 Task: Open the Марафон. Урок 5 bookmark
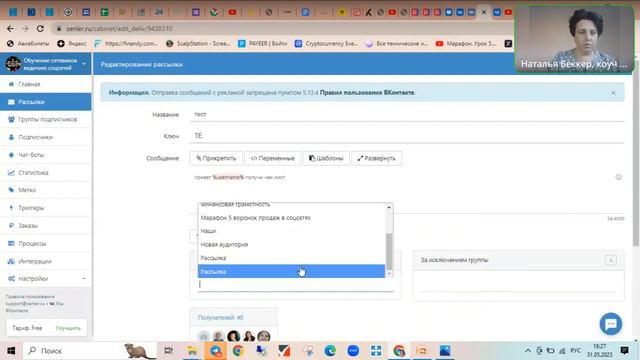pyautogui.click(x=466, y=43)
